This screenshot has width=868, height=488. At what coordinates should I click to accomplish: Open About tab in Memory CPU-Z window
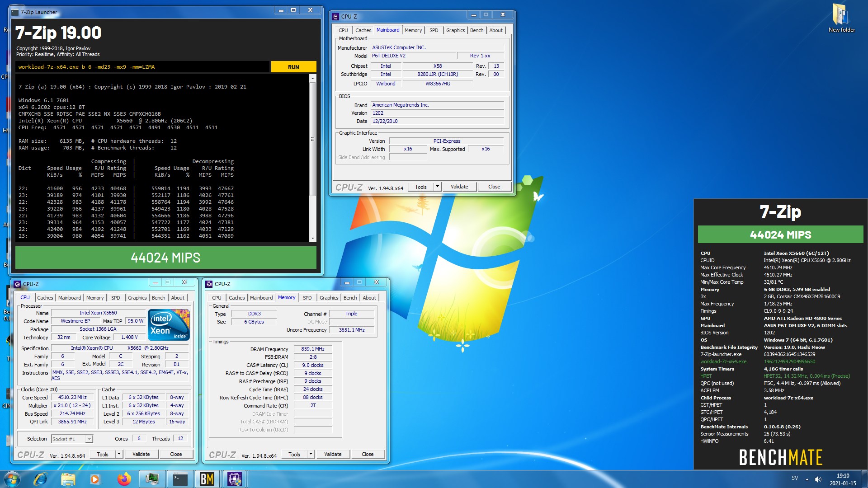click(x=369, y=298)
